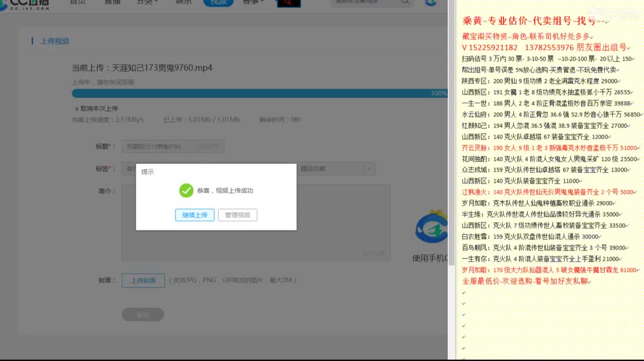
Task: Click line 百鸟朝凤：克火队 39000
Action: coord(544,247)
